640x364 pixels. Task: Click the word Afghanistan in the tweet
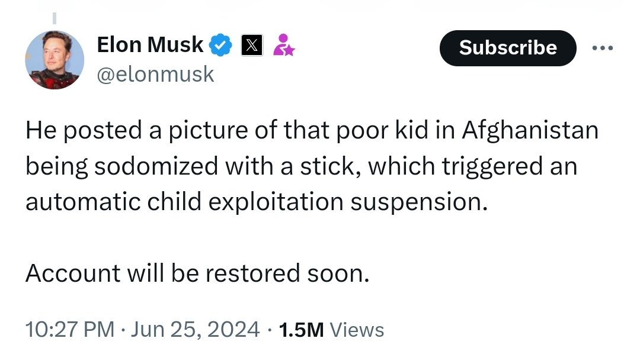[x=529, y=131]
